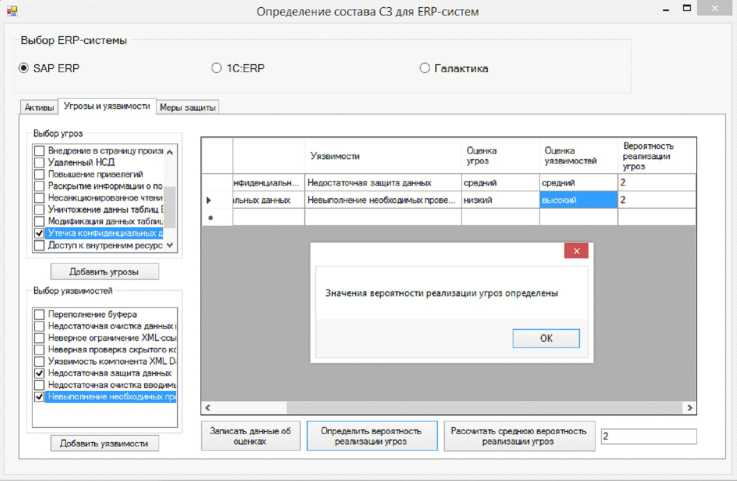Screen dimensions: 737x481
Task: Check Неверная проверка скрытого checkbox
Action: pyautogui.click(x=39, y=350)
